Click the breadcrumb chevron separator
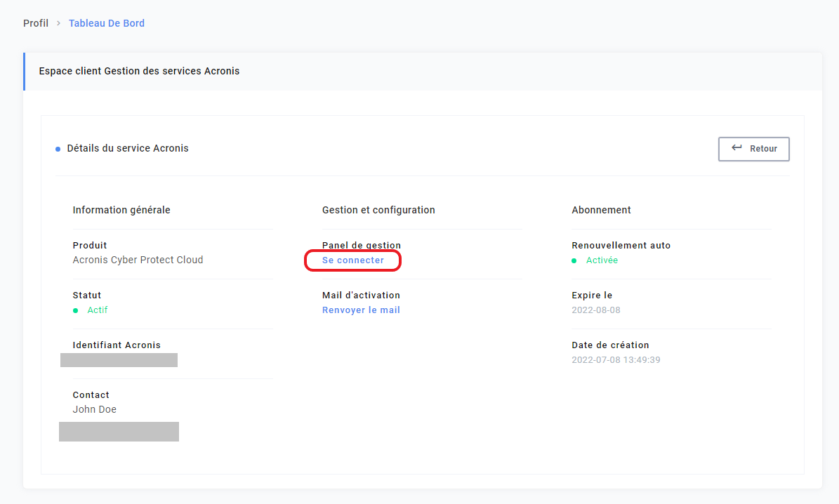This screenshot has height=504, width=839. tap(58, 24)
